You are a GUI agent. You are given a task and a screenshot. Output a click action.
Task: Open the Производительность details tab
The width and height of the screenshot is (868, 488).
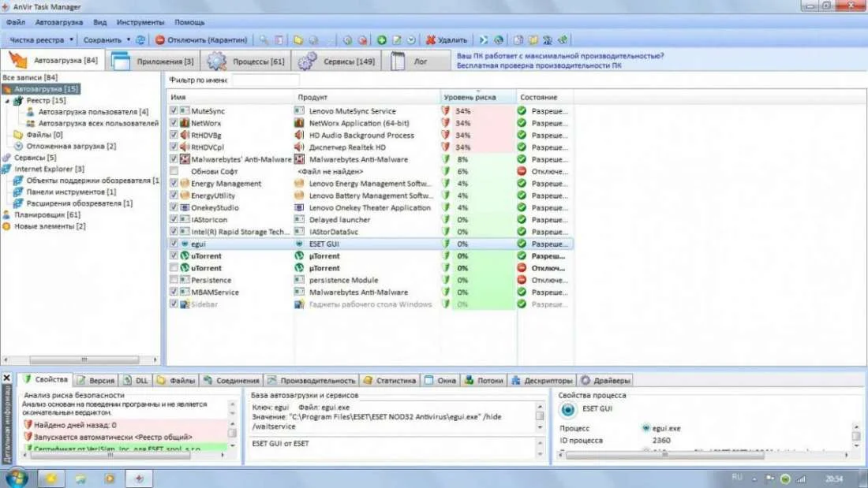[311, 380]
